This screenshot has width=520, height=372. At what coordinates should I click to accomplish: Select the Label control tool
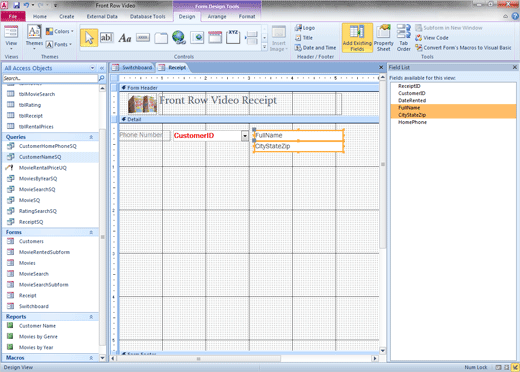[x=125, y=38]
